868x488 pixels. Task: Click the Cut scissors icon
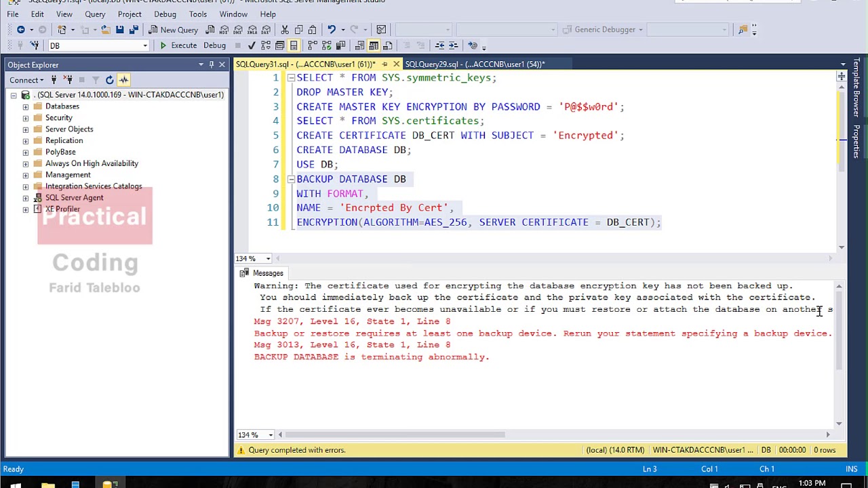click(285, 29)
